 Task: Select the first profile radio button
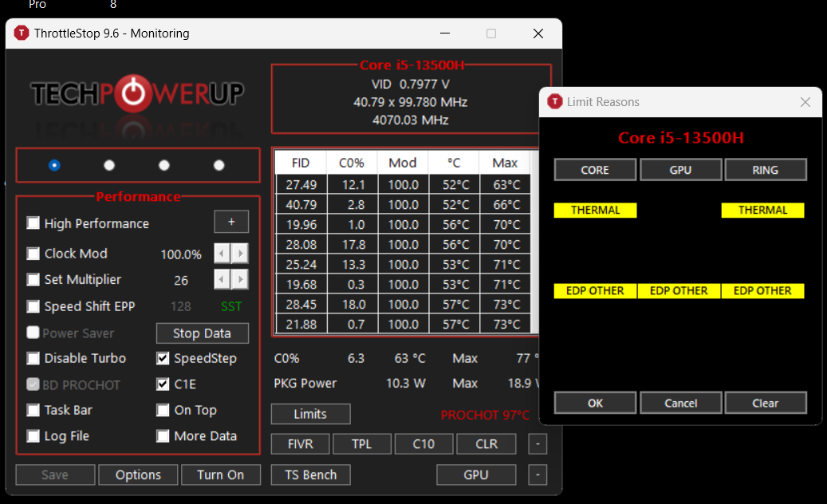(x=54, y=166)
